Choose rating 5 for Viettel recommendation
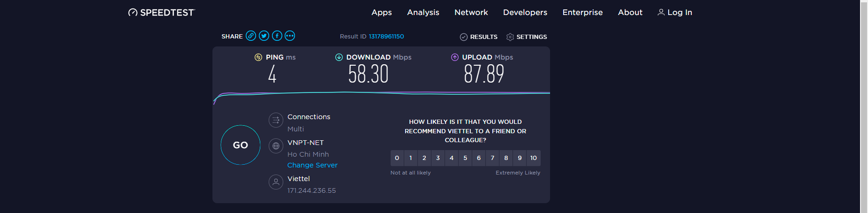Viewport: 868px width, 213px height. [x=465, y=158]
